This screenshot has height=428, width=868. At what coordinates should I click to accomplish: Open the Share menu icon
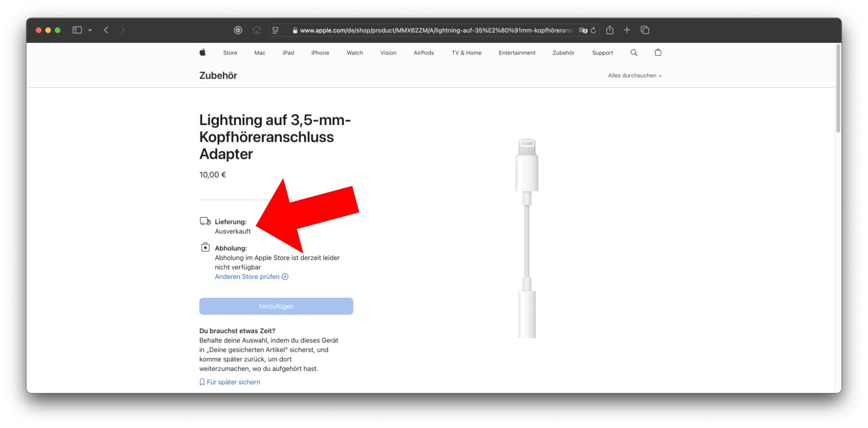pyautogui.click(x=610, y=30)
